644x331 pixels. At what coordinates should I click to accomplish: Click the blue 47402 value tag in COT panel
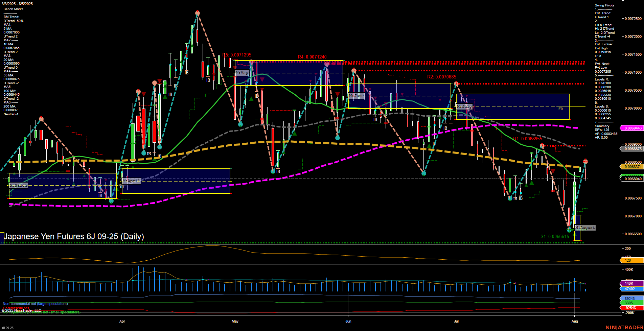630,289
